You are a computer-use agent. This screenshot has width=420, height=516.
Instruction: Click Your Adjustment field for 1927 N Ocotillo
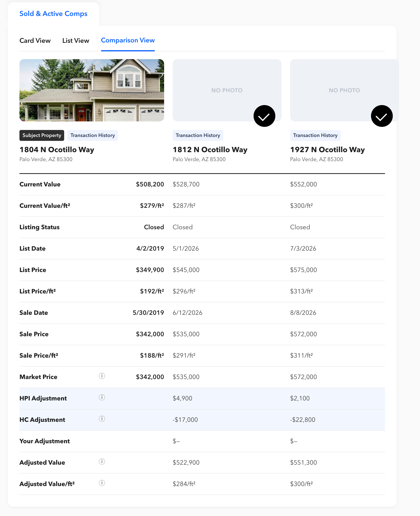294,441
